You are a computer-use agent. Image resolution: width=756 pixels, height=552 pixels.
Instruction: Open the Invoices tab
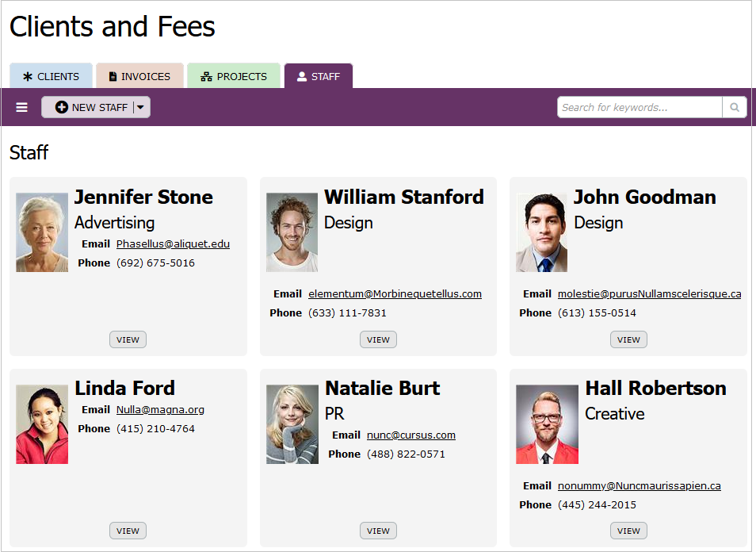(139, 77)
